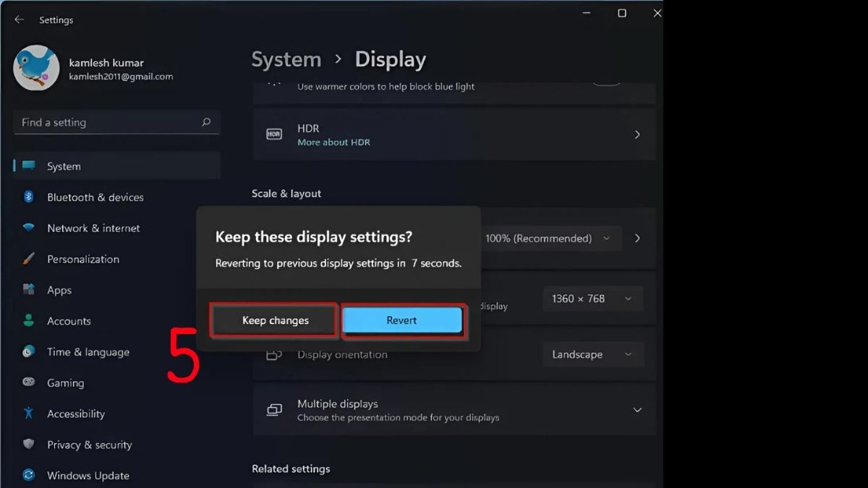Viewport: 868px width, 488px height.
Task: Go to Time & language
Action: click(x=117, y=351)
